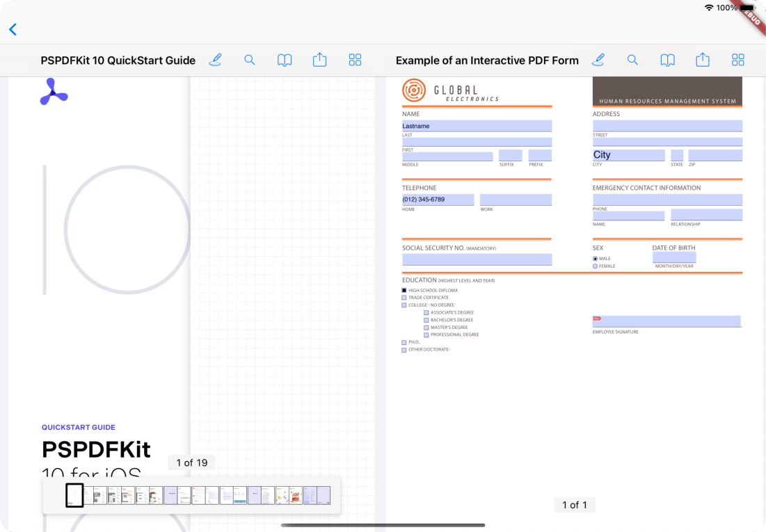Share the QuickStart Guide document
This screenshot has height=532, width=766.
[x=319, y=60]
